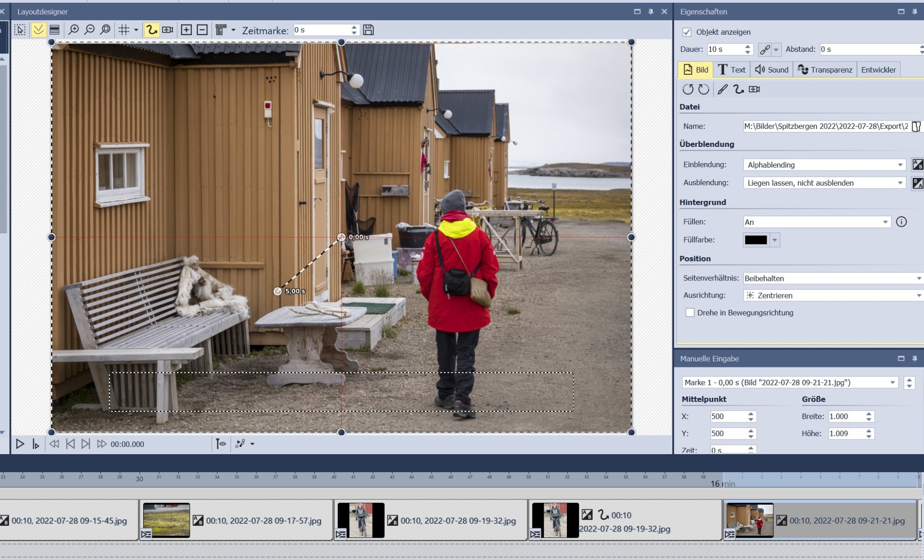Uncheck Objekt anzeigen checkbox
Image resolution: width=924 pixels, height=560 pixels.
click(687, 32)
